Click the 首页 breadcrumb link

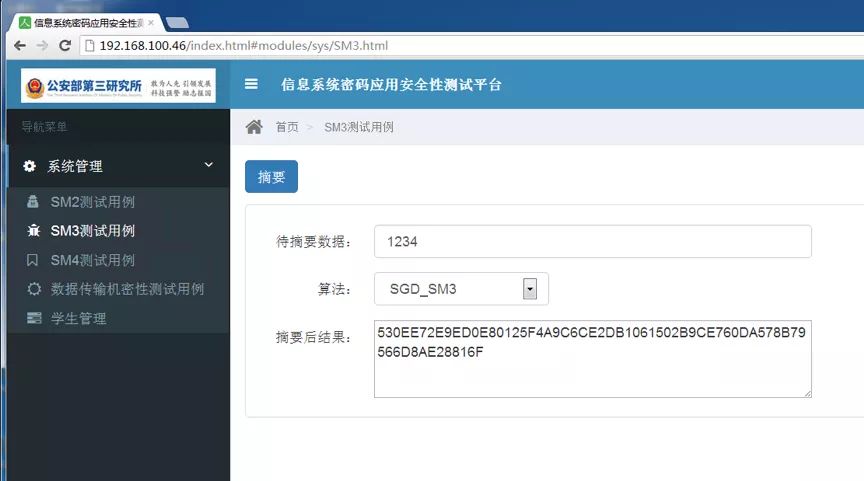click(x=287, y=127)
